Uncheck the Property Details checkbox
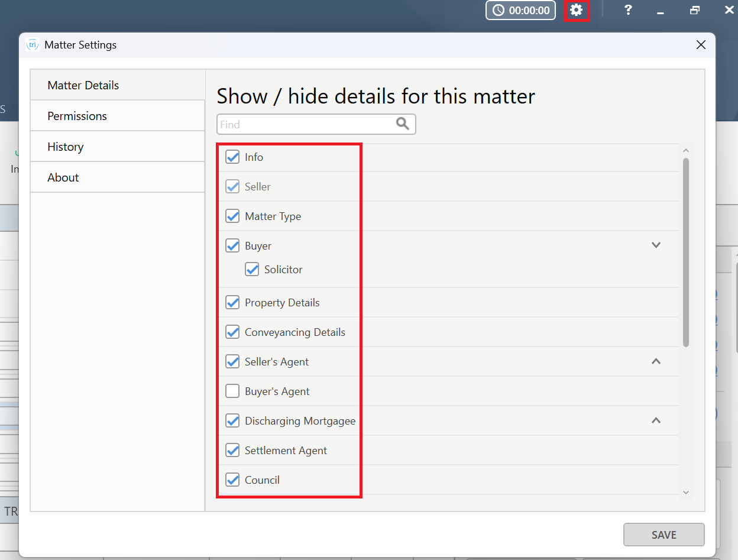 (233, 303)
